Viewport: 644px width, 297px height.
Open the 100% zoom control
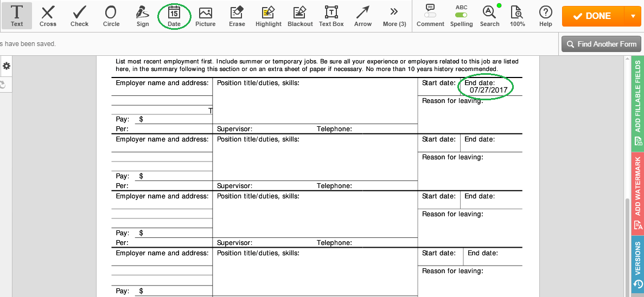click(518, 16)
